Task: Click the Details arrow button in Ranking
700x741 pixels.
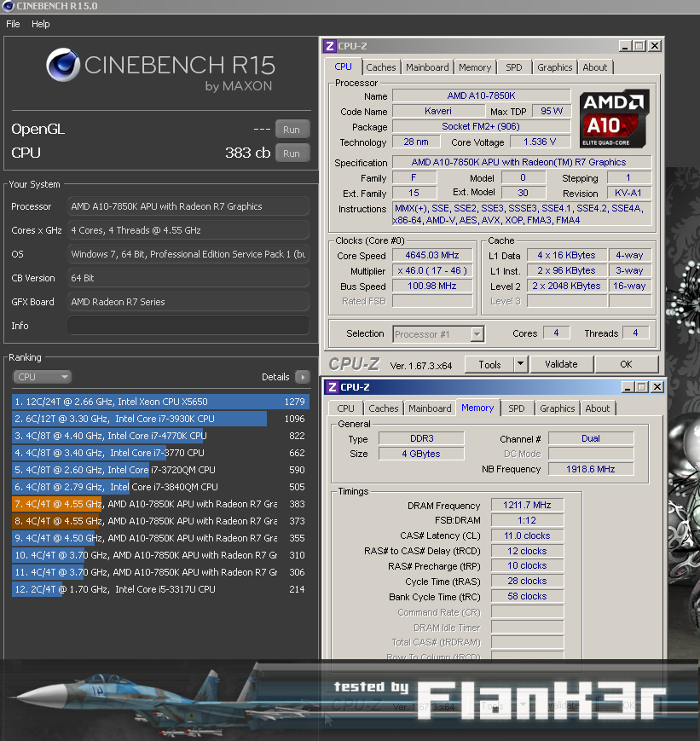Action: pos(303,377)
